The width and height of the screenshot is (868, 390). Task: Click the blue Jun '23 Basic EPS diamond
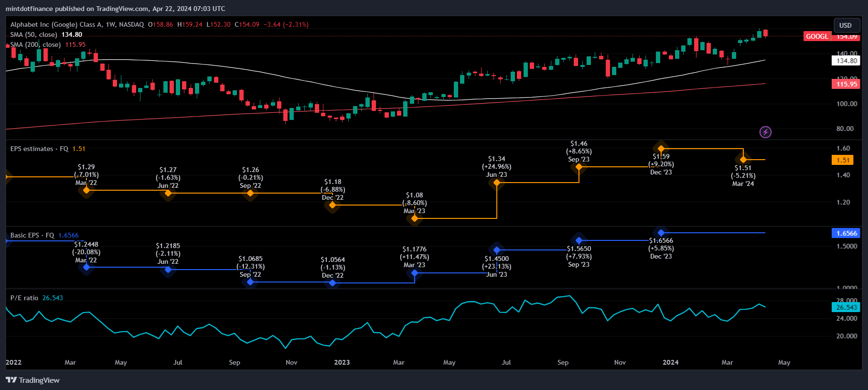tap(497, 250)
